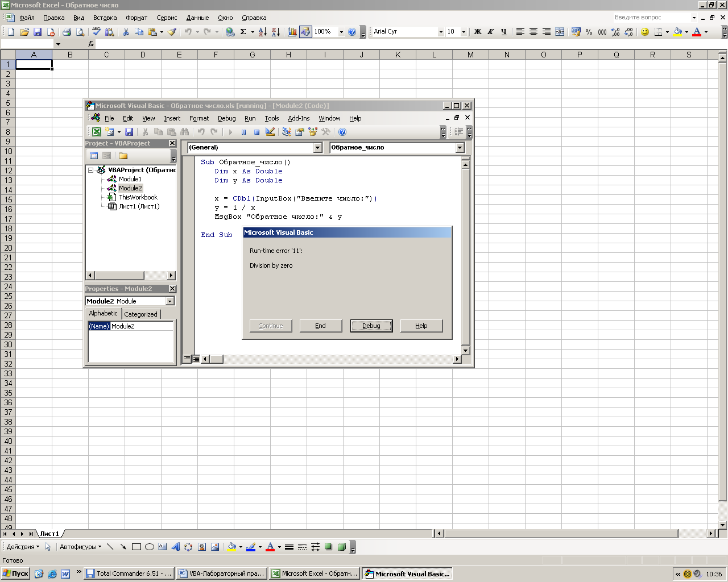Click the End button in error dialog

321,326
